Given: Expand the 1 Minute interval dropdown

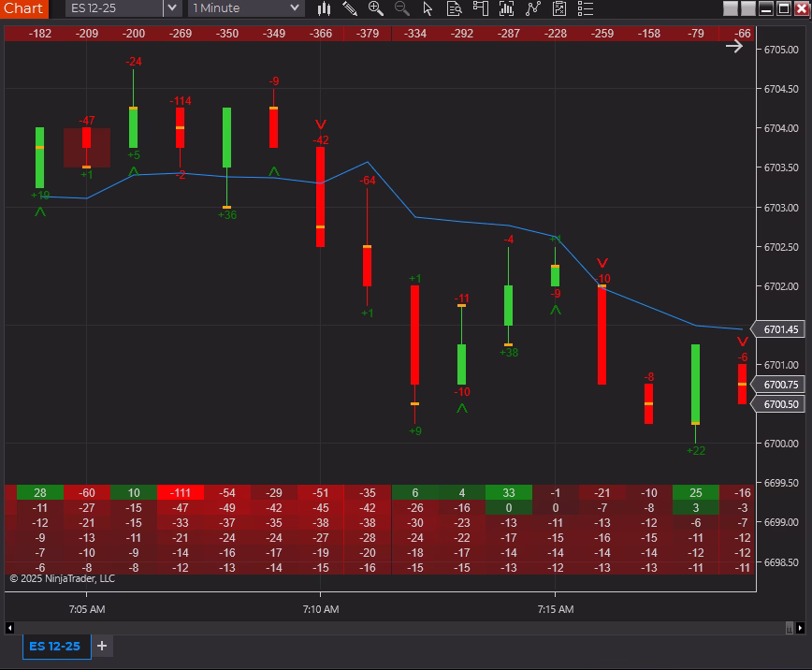Looking at the screenshot, I should (295, 8).
